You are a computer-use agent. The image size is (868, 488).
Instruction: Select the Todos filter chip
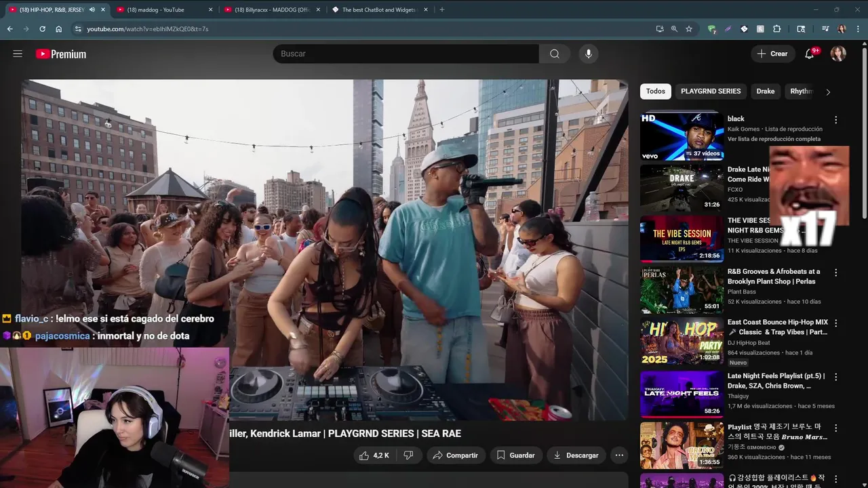pos(655,91)
